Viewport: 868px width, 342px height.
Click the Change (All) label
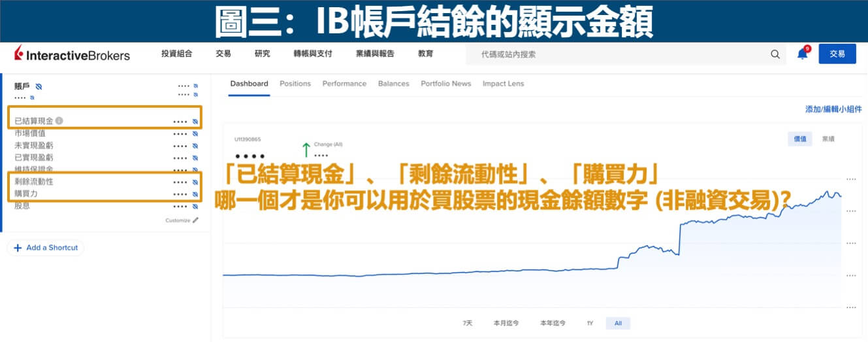pos(329,144)
